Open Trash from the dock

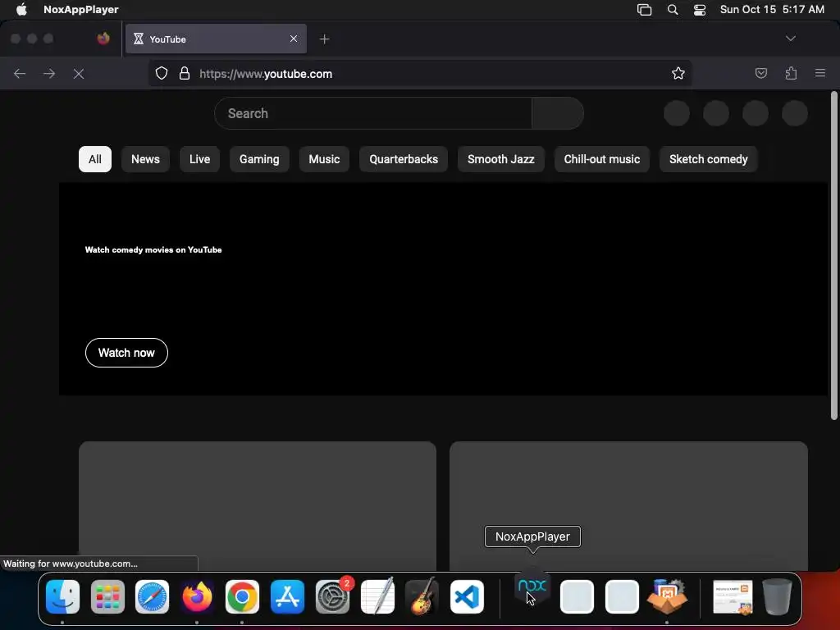(777, 597)
